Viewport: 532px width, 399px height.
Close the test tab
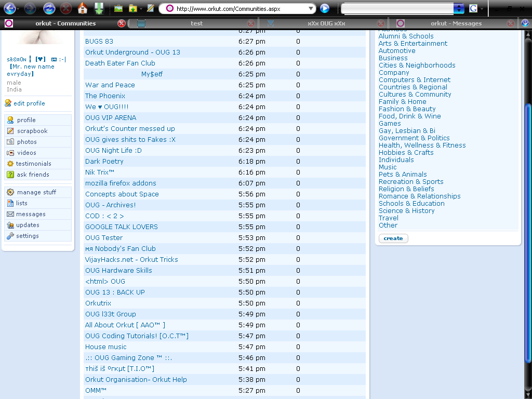(251, 23)
